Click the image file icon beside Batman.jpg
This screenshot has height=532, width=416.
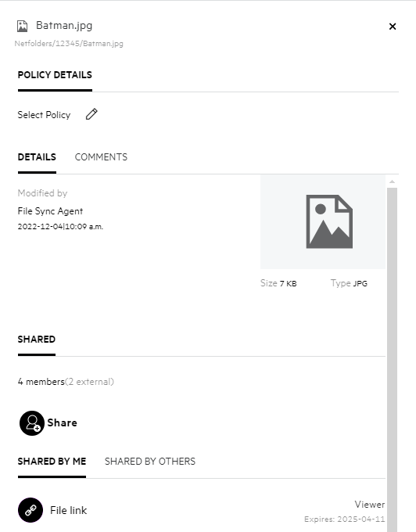[23, 26]
